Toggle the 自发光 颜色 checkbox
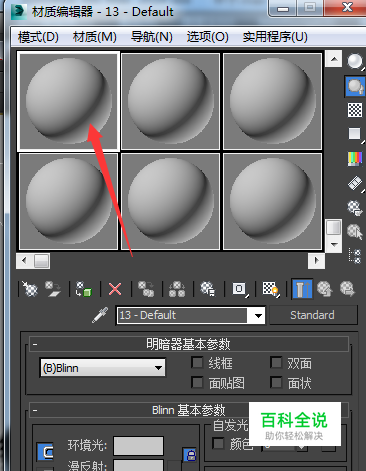 pyautogui.click(x=218, y=443)
